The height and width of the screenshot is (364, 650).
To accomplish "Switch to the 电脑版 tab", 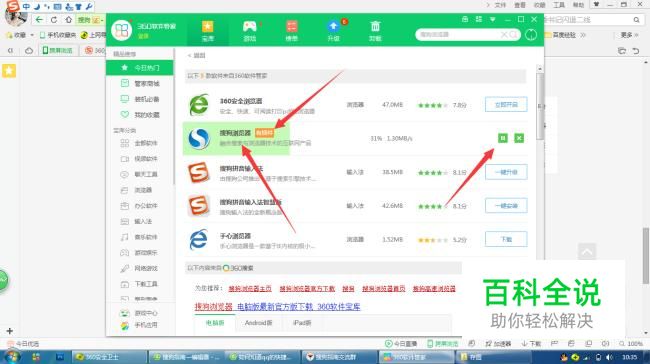I will point(215,323).
